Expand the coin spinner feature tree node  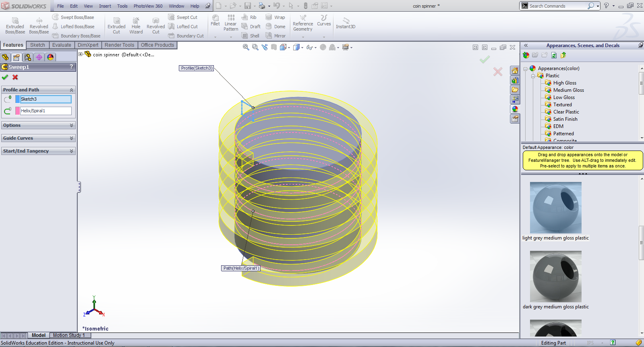point(81,54)
